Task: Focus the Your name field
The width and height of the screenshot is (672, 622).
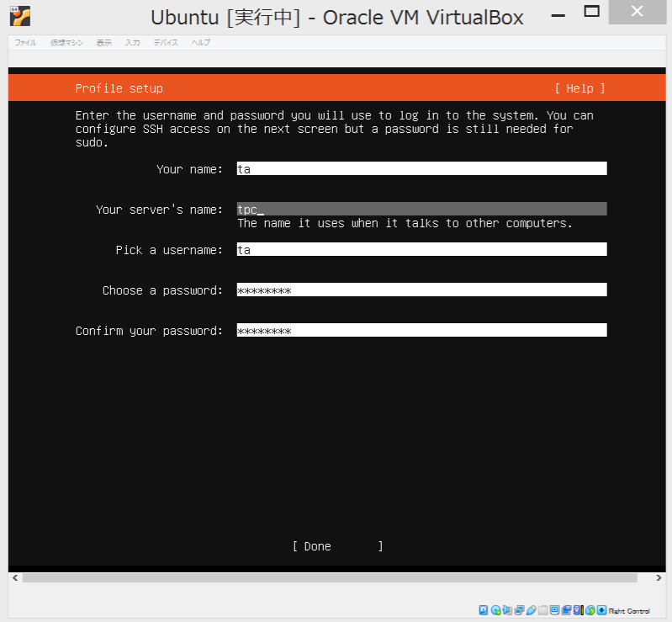Action: [x=421, y=168]
